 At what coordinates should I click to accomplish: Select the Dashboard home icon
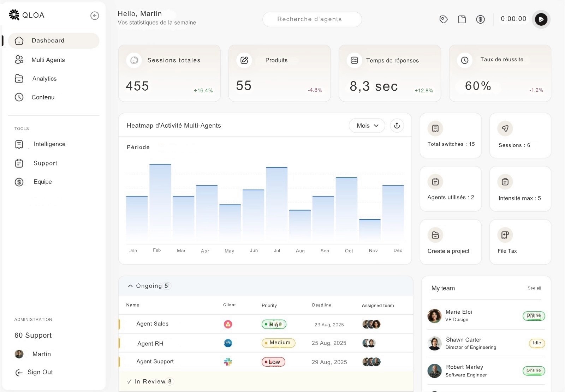pos(19,41)
